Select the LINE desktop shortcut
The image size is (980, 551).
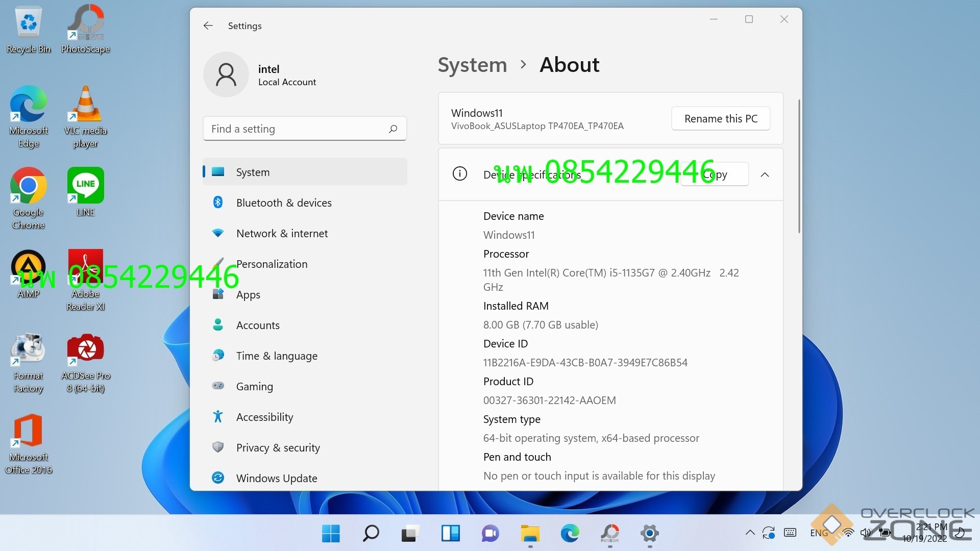(86, 192)
